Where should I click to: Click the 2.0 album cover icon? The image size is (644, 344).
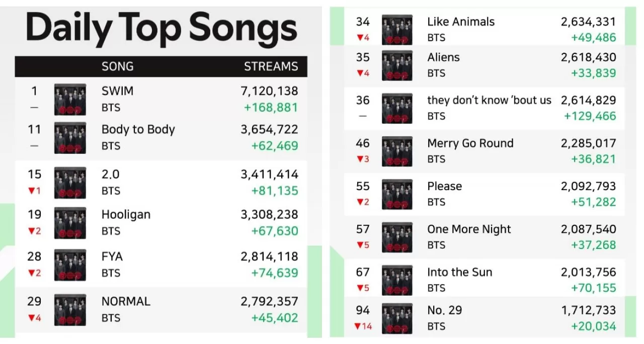[x=70, y=183]
